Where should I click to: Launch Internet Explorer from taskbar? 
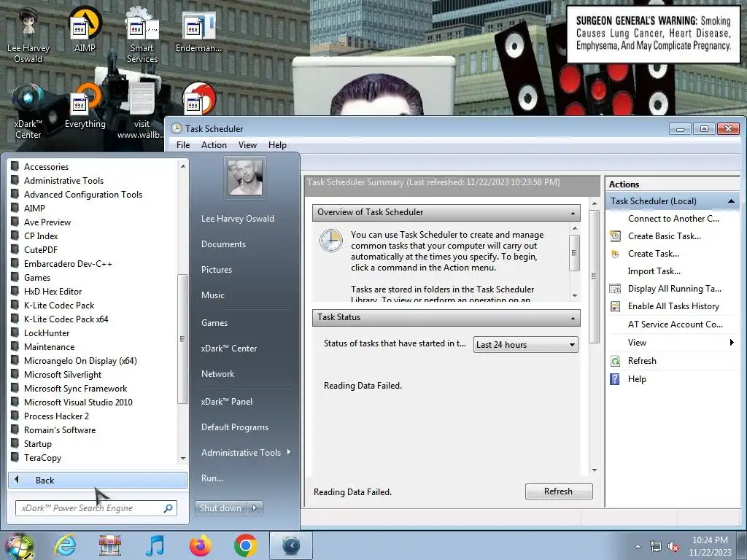[64, 545]
